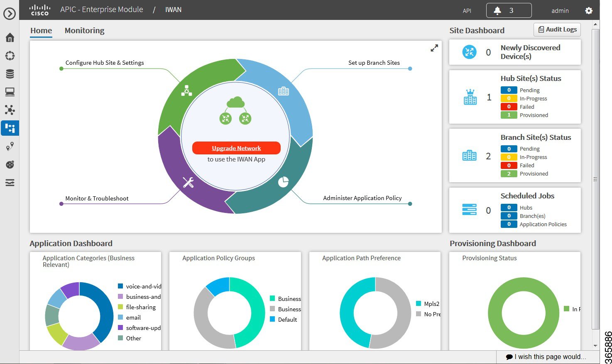Click the building icon on blue segment

(284, 91)
